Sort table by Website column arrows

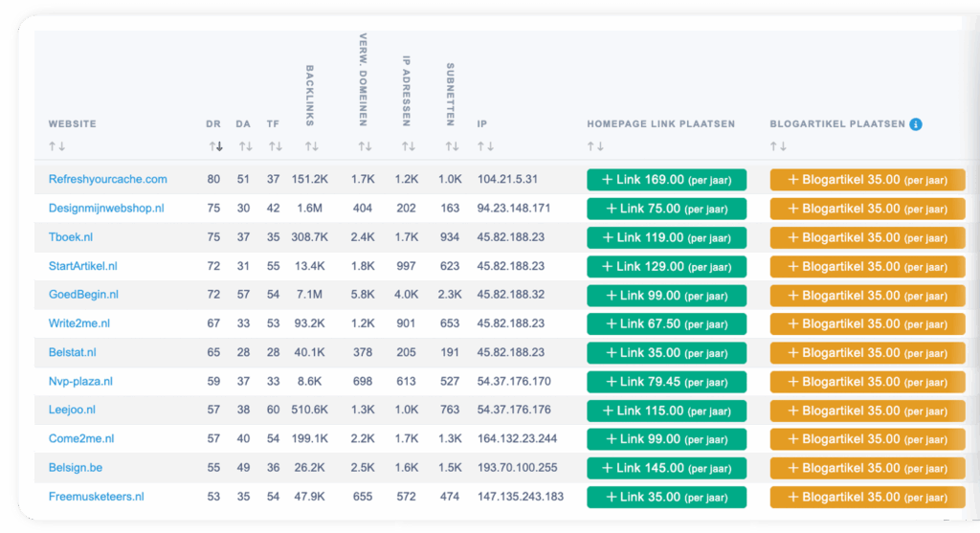56,146
